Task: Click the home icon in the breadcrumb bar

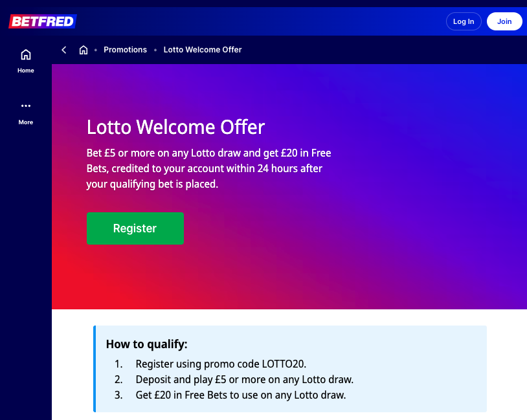Action: 84,49
